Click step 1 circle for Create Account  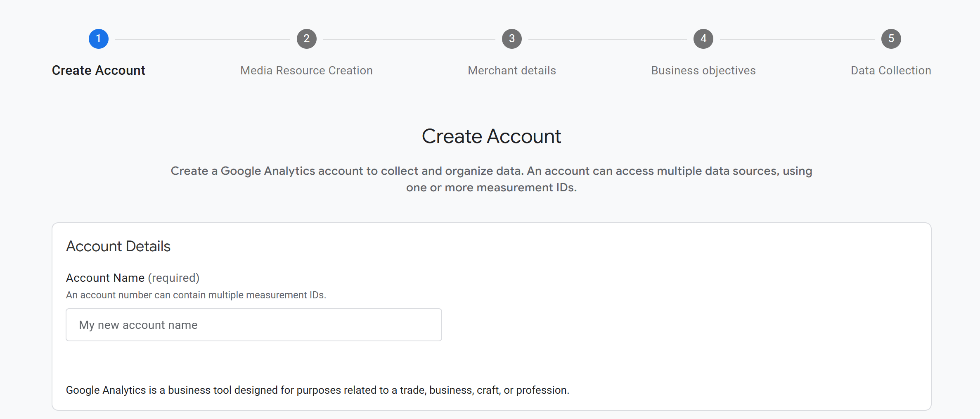(x=99, y=39)
